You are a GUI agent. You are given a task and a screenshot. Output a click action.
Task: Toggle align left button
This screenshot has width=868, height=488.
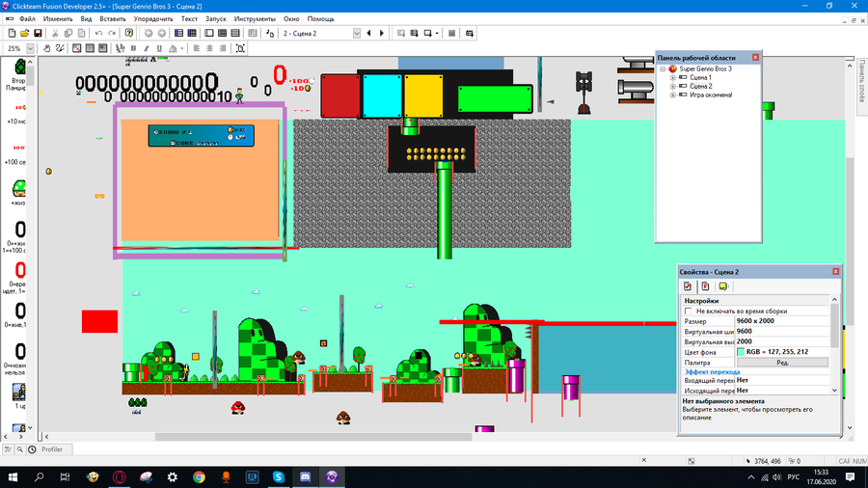(x=197, y=48)
